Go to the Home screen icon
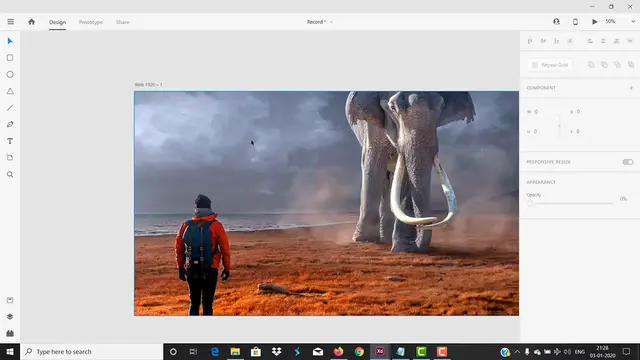Screen dimensions: 640x360 (31, 22)
